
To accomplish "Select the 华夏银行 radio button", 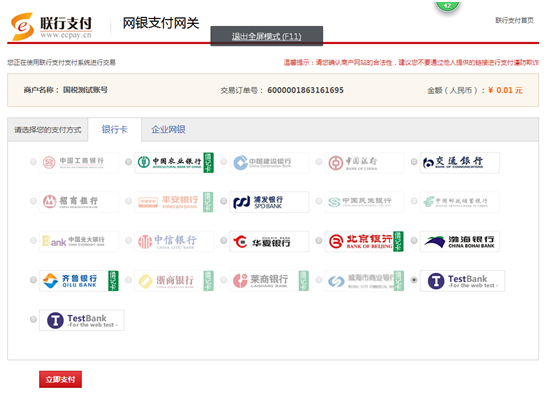I will 224,241.
